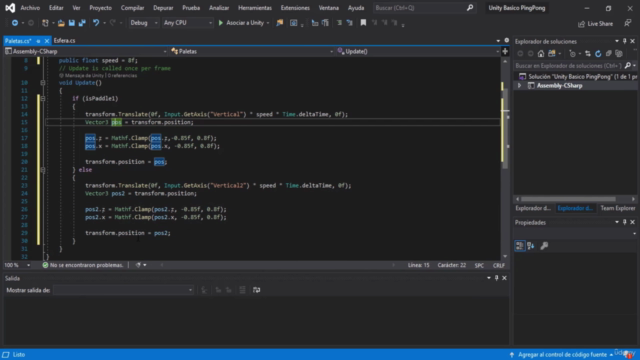Toggle auto-hide pin on Salida panel

click(x=496, y=278)
